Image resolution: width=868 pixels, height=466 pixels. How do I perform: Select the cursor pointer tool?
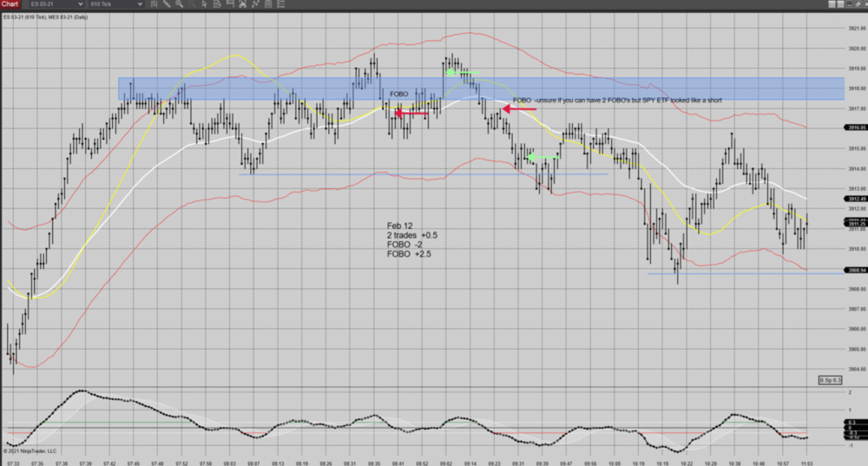tap(205, 4)
